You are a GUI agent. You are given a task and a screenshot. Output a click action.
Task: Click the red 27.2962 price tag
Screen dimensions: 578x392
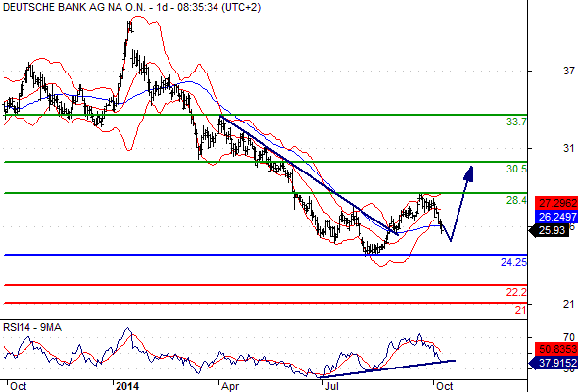click(x=556, y=203)
